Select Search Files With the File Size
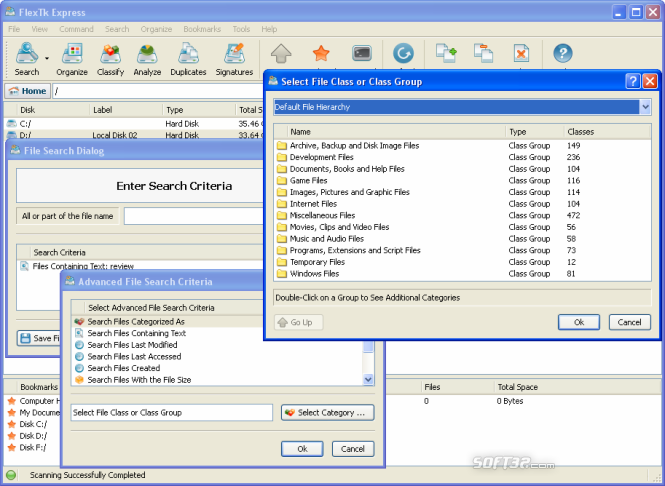Viewport: 665px width, 486px height. pos(217,380)
